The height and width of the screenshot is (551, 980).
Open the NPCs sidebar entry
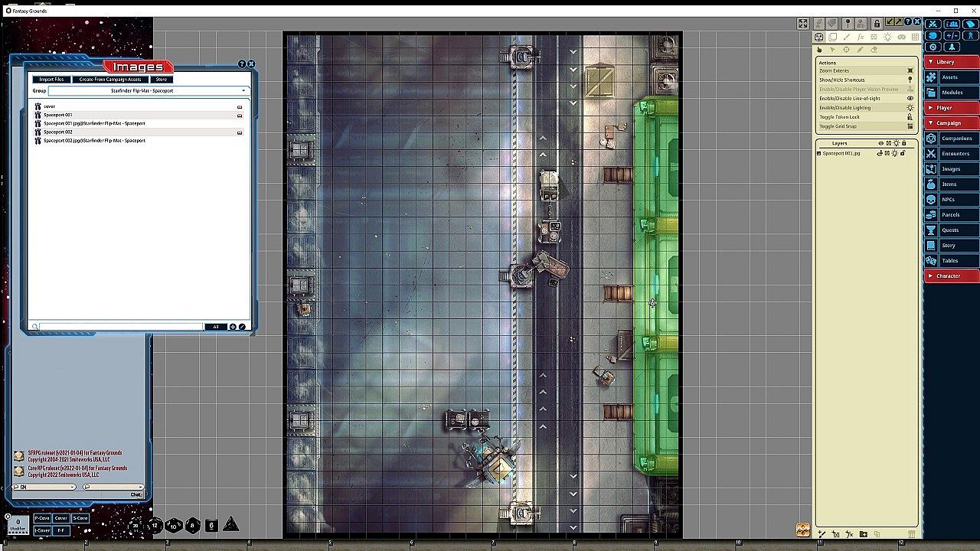pyautogui.click(x=952, y=200)
